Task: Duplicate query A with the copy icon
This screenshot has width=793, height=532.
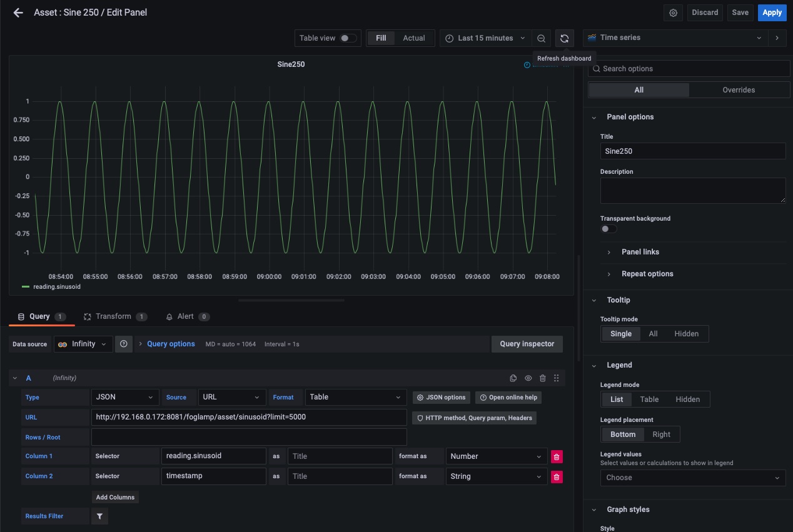Action: pyautogui.click(x=513, y=378)
